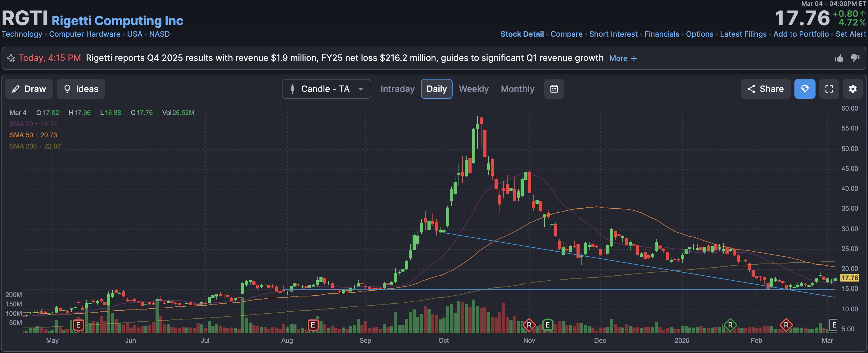Open the Share menu button
868x353 pixels.
(x=765, y=89)
